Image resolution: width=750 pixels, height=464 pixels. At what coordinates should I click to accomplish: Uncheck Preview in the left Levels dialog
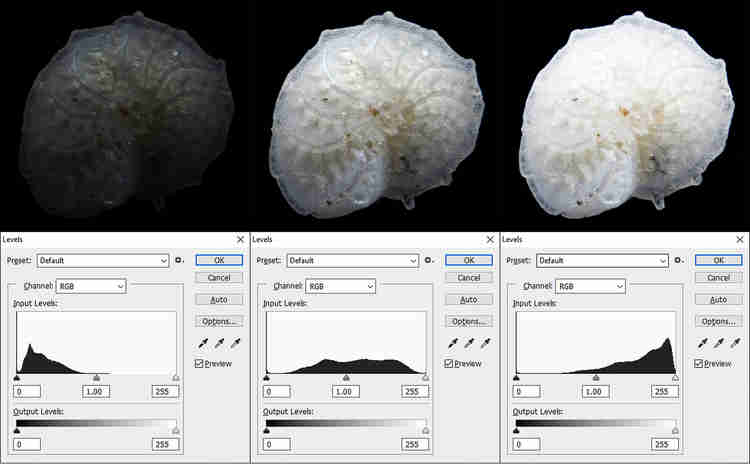coord(200,363)
